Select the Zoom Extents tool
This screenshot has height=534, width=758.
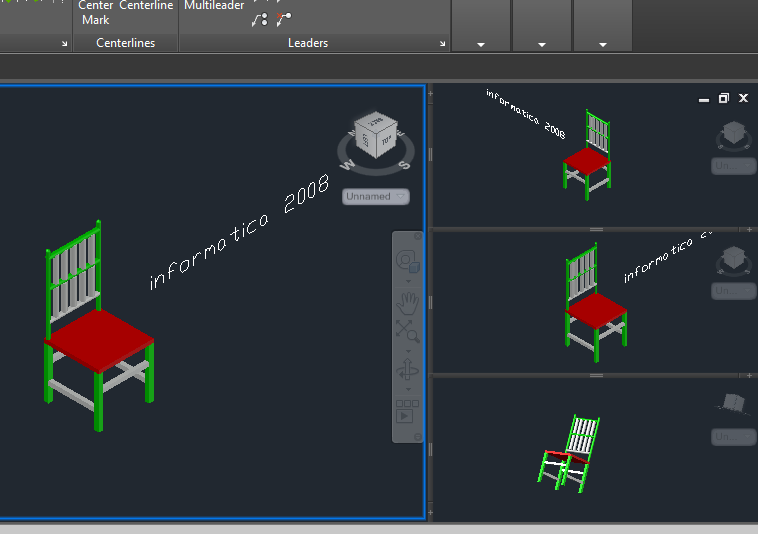pos(407,331)
